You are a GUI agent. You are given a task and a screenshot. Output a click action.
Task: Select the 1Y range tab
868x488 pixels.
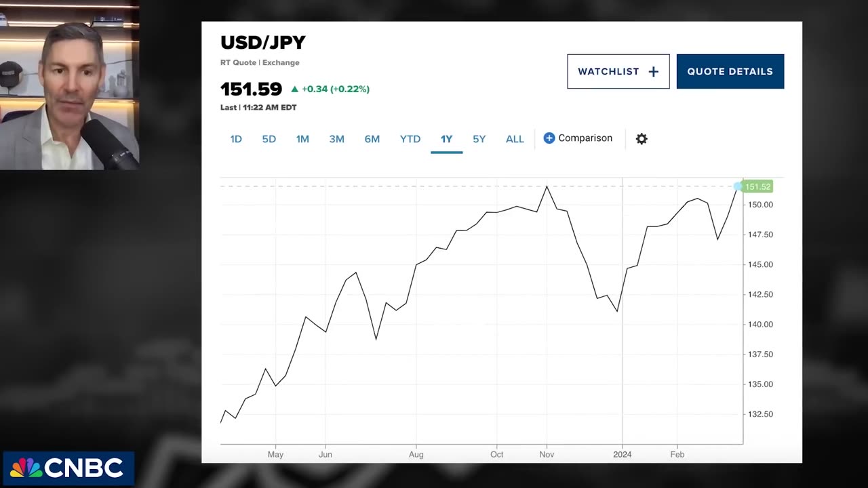pyautogui.click(x=446, y=139)
